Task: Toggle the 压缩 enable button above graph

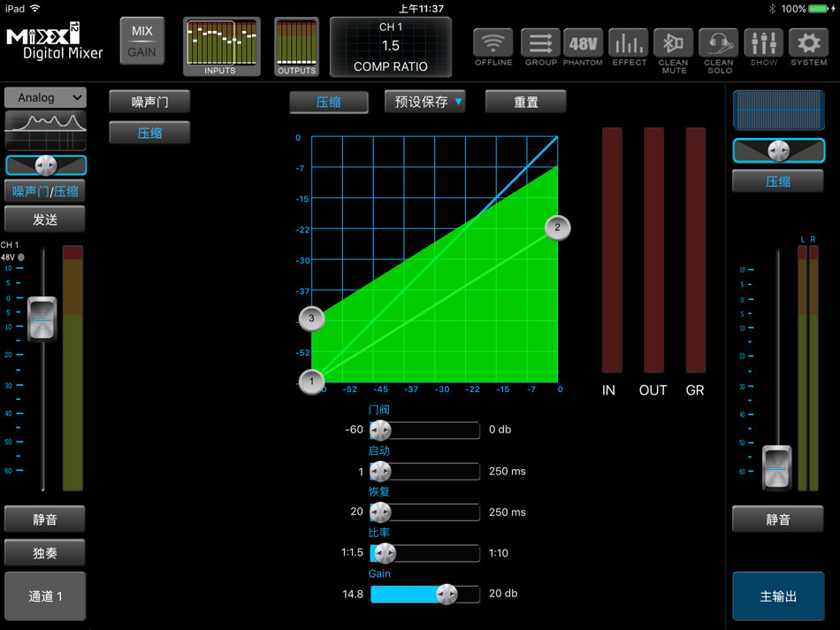Action: (x=328, y=102)
